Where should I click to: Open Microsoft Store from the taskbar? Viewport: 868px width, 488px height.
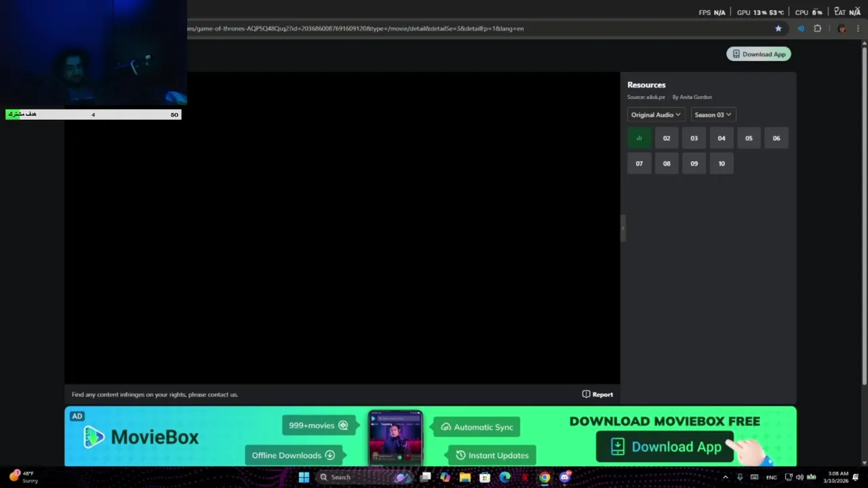tap(485, 477)
